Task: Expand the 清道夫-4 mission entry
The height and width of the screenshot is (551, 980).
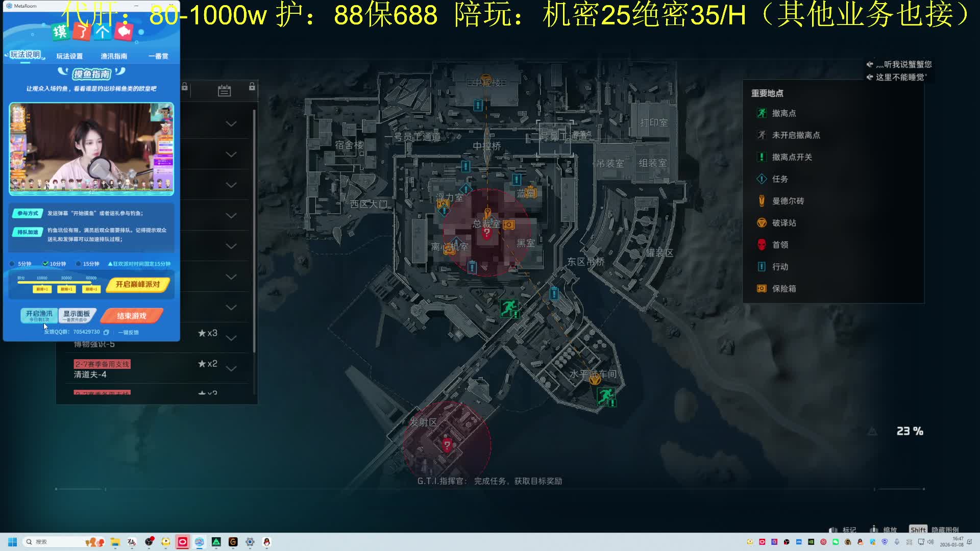Action: pos(231,368)
